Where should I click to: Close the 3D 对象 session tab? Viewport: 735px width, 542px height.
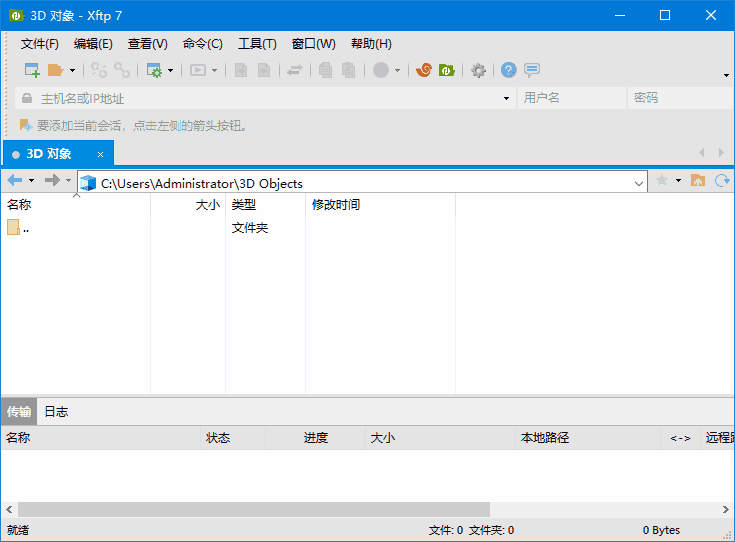click(100, 154)
